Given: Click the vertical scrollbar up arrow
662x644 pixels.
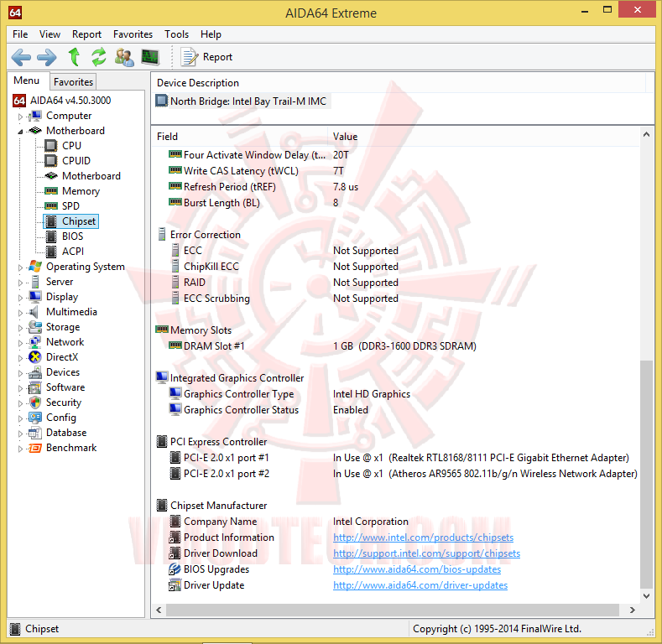Looking at the screenshot, I should 646,135.
